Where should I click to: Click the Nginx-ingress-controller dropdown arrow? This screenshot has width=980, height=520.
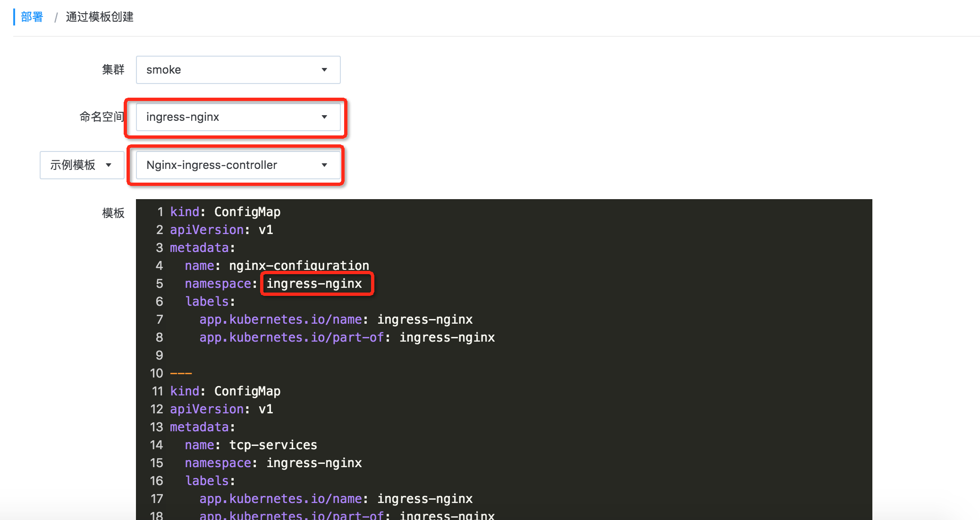tap(324, 165)
